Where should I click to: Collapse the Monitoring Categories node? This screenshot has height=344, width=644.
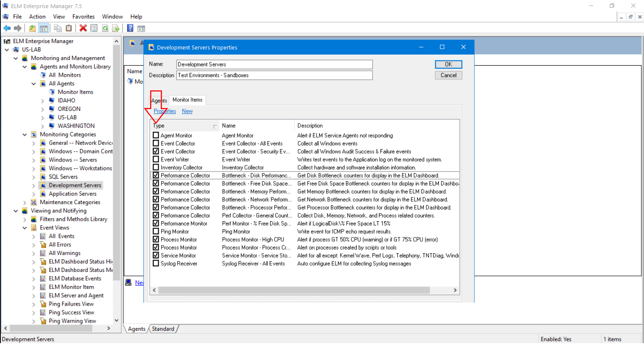pos(24,134)
